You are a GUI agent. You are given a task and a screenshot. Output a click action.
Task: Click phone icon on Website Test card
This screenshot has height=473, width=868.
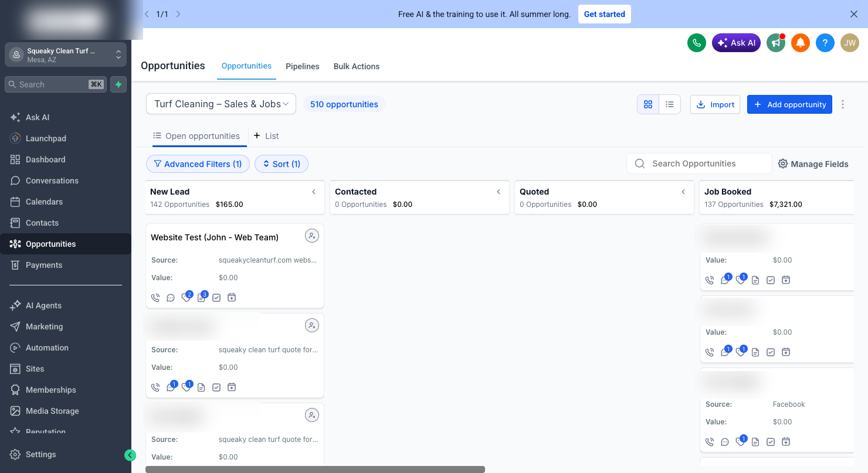click(155, 298)
